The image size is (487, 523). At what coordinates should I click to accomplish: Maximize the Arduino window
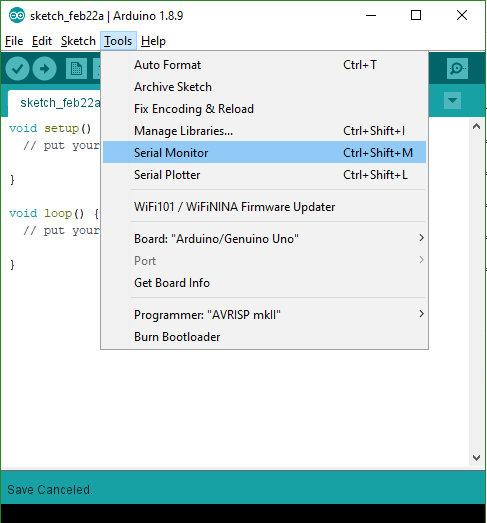pyautogui.click(x=416, y=15)
